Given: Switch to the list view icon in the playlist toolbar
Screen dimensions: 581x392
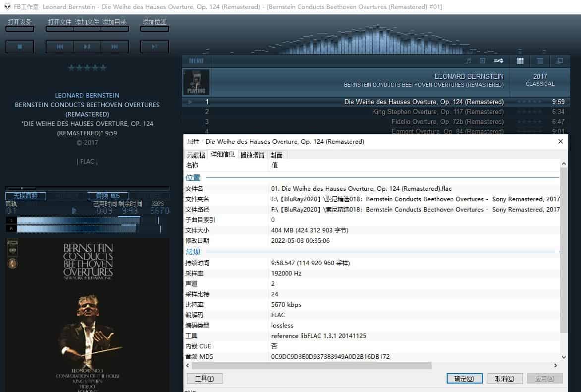Looking at the screenshot, I should pos(540,61).
